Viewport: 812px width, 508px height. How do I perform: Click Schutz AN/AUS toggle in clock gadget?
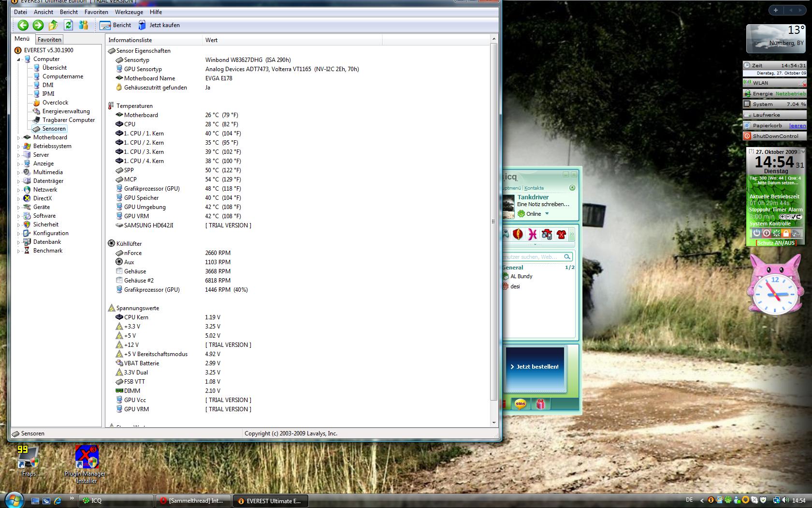776,243
